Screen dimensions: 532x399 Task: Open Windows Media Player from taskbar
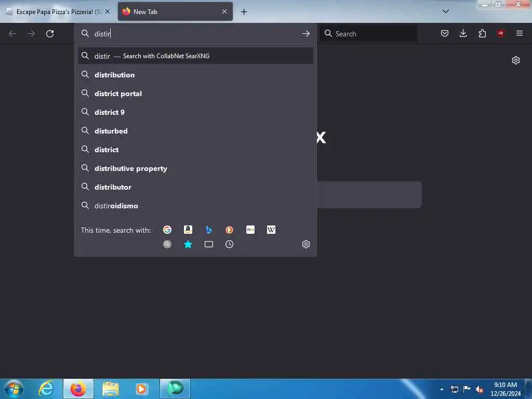142,389
